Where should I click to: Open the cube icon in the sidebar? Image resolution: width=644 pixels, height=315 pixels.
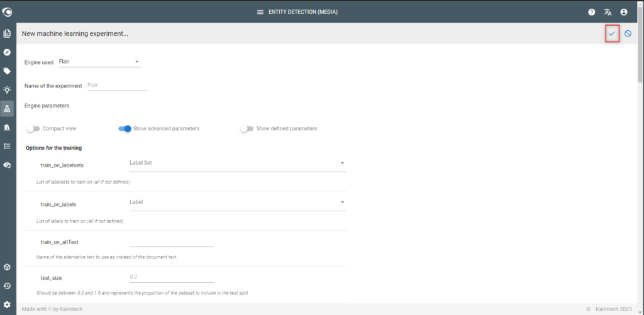(x=7, y=267)
